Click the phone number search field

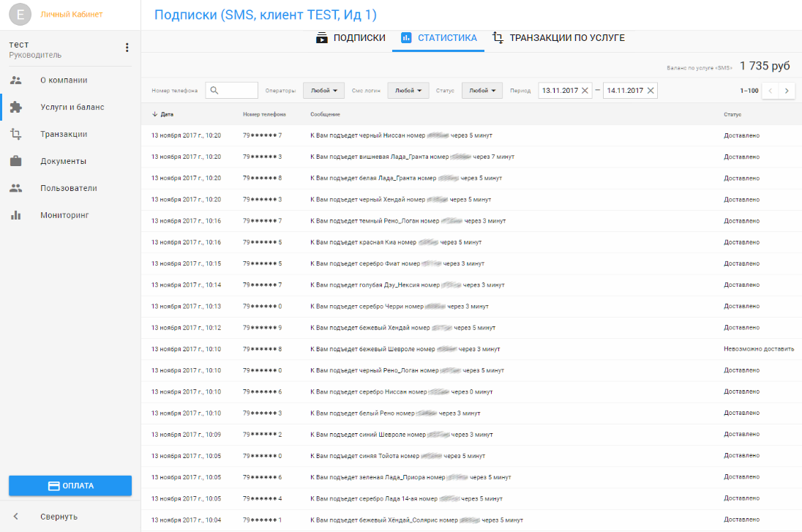coord(232,91)
